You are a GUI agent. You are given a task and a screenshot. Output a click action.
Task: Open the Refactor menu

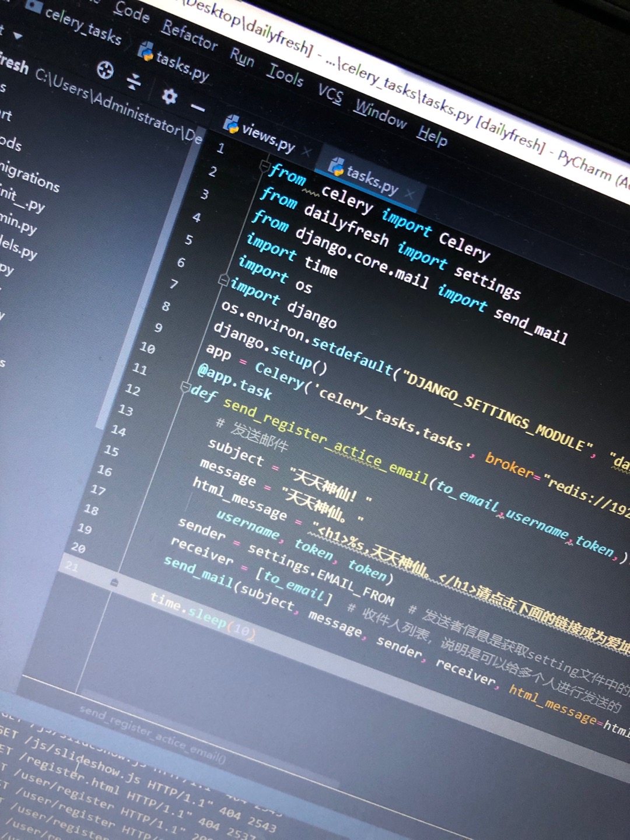point(190,34)
